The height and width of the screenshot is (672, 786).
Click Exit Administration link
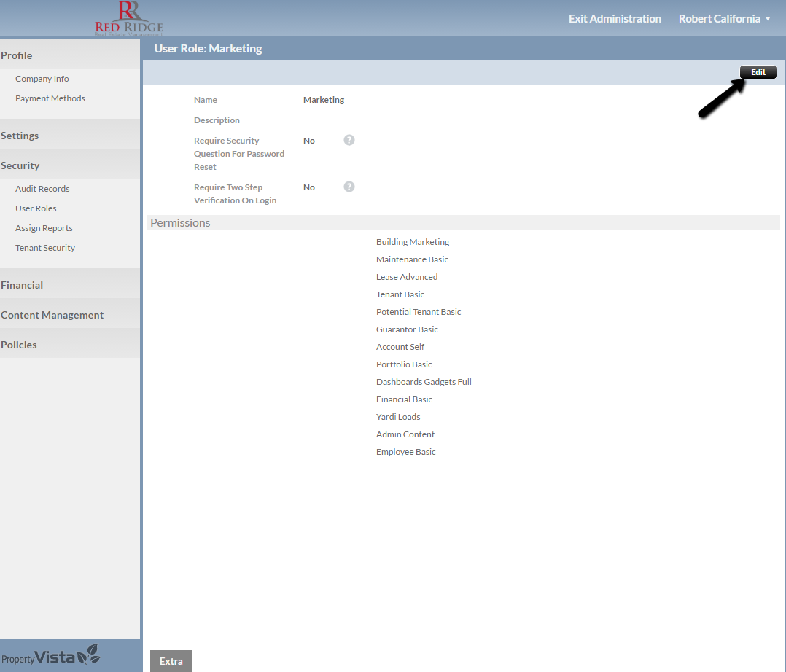615,19
